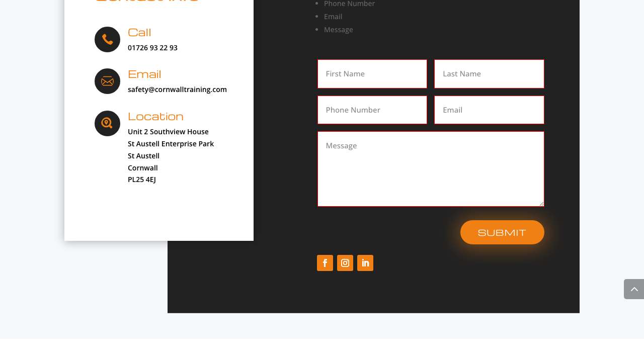
Task: Focus the Last Name field
Action: (x=489, y=74)
